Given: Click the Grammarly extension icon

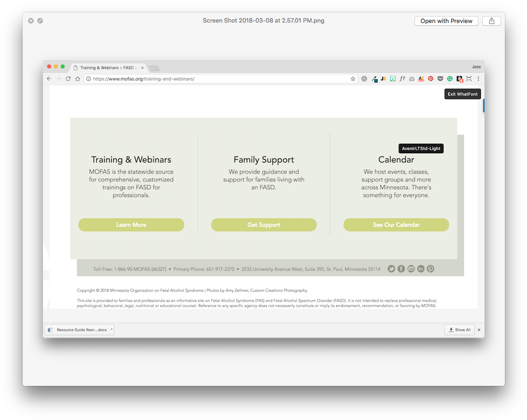Looking at the screenshot, I should [x=450, y=79].
